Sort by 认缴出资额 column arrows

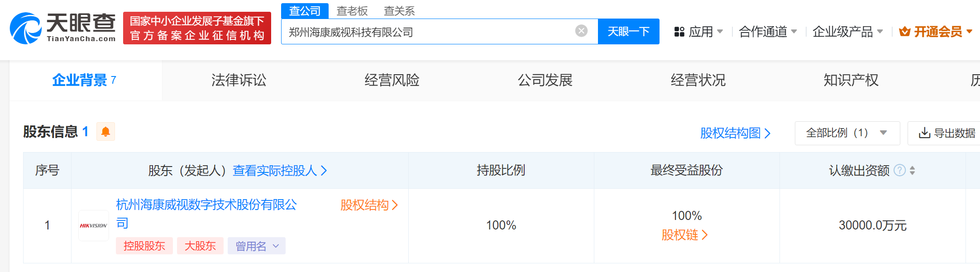(912, 170)
